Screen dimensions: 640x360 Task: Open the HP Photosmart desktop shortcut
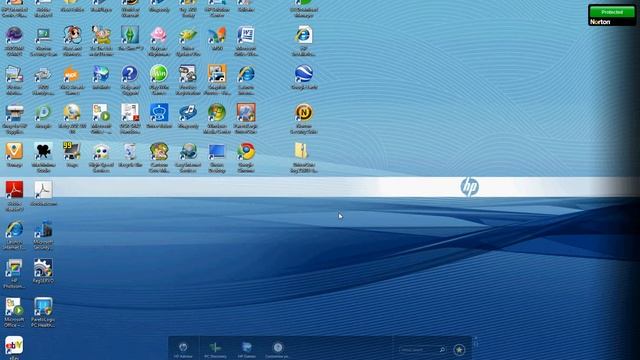pyautogui.click(x=14, y=268)
